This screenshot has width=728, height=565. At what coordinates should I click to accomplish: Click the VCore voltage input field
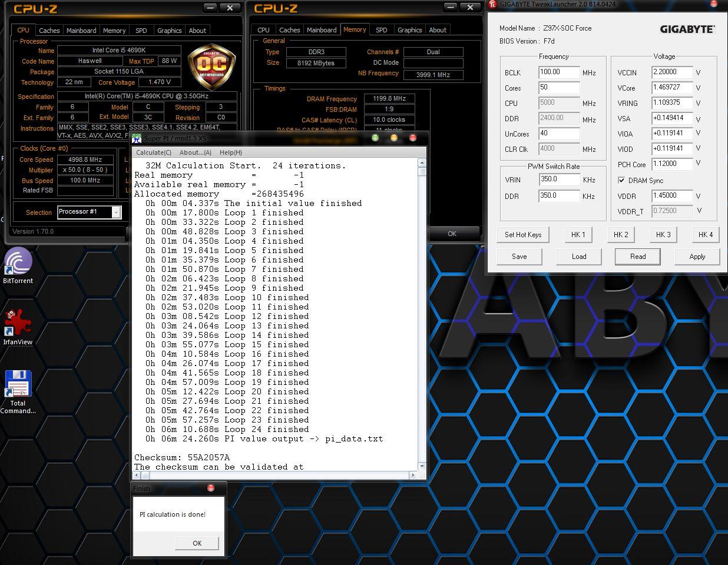[672, 88]
